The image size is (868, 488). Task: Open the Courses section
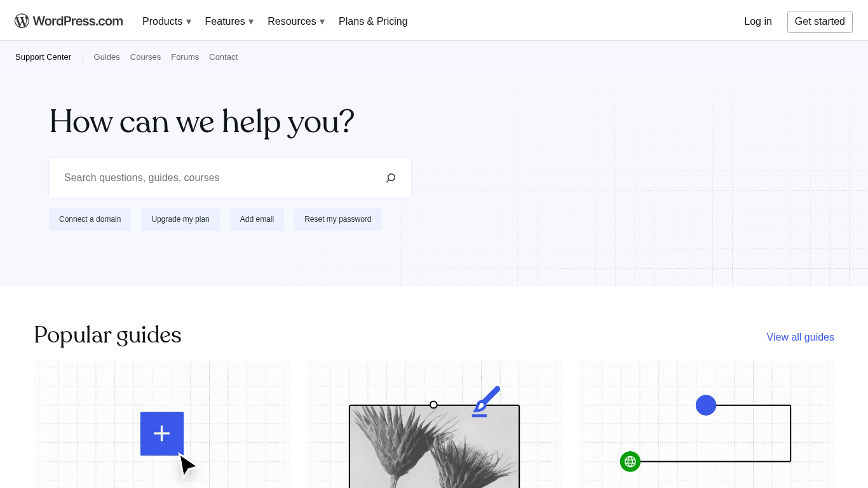146,57
